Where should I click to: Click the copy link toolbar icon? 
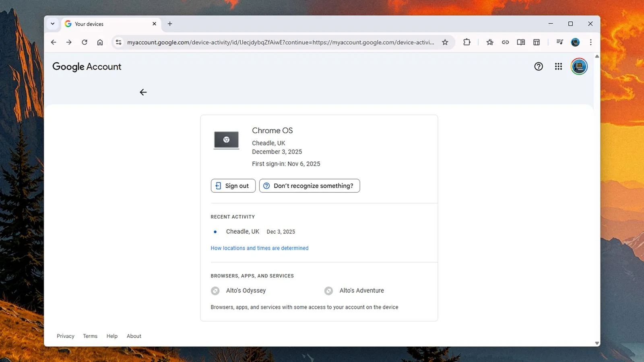pyautogui.click(x=505, y=42)
